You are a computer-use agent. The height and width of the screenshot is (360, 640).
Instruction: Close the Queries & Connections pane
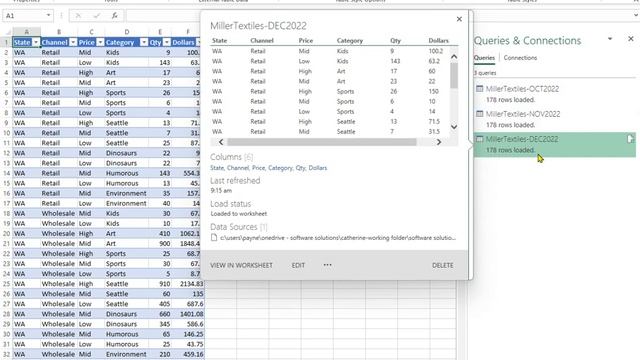(631, 39)
